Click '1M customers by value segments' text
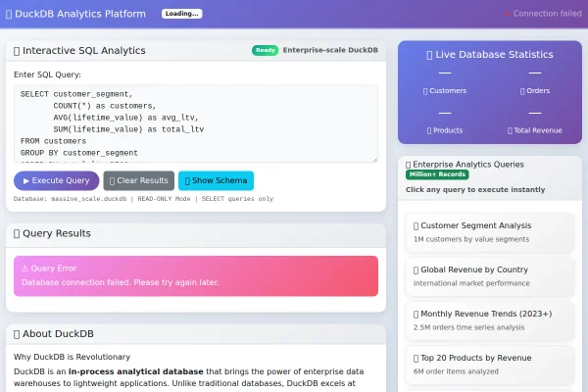588x392 pixels. pos(471,239)
